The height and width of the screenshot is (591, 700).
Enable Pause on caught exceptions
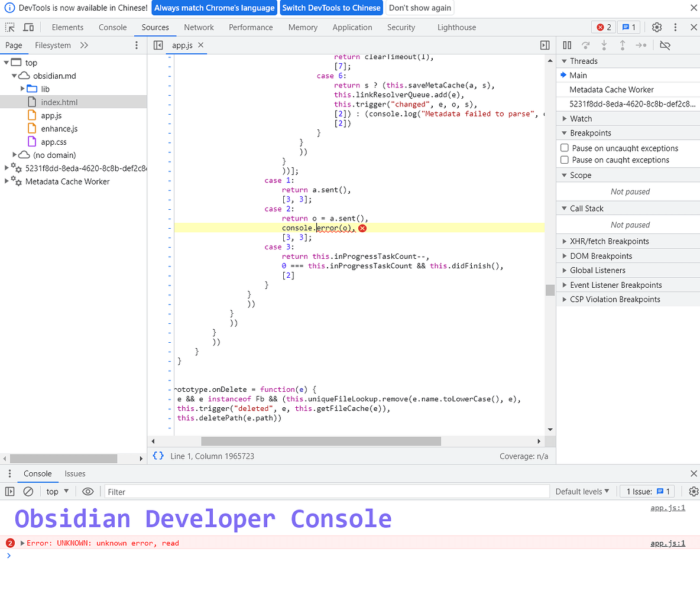[x=565, y=160]
